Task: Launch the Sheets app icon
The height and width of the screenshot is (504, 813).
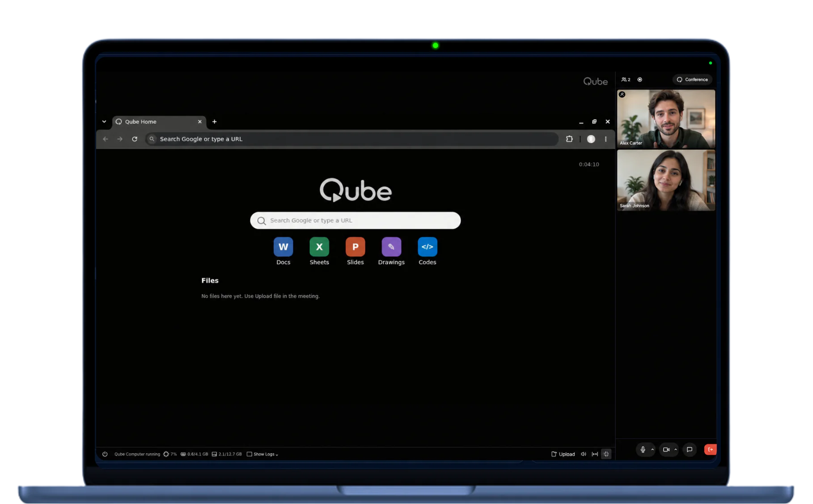Action: click(x=319, y=247)
